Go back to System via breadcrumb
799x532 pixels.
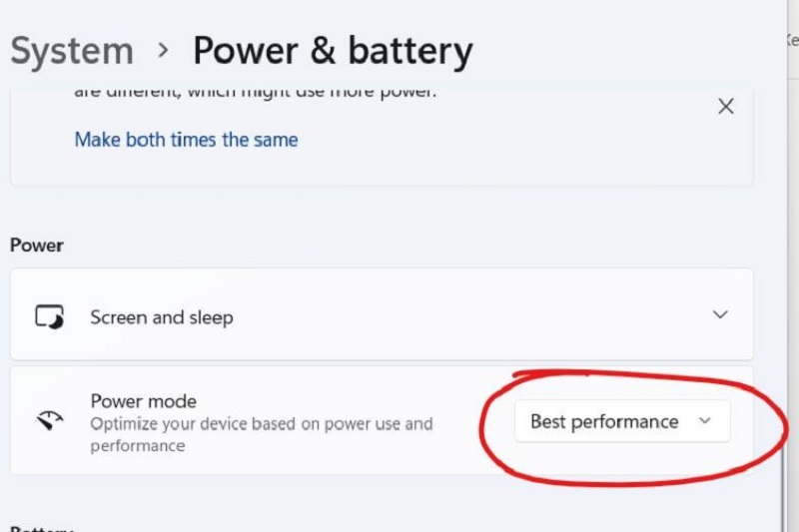(72, 50)
